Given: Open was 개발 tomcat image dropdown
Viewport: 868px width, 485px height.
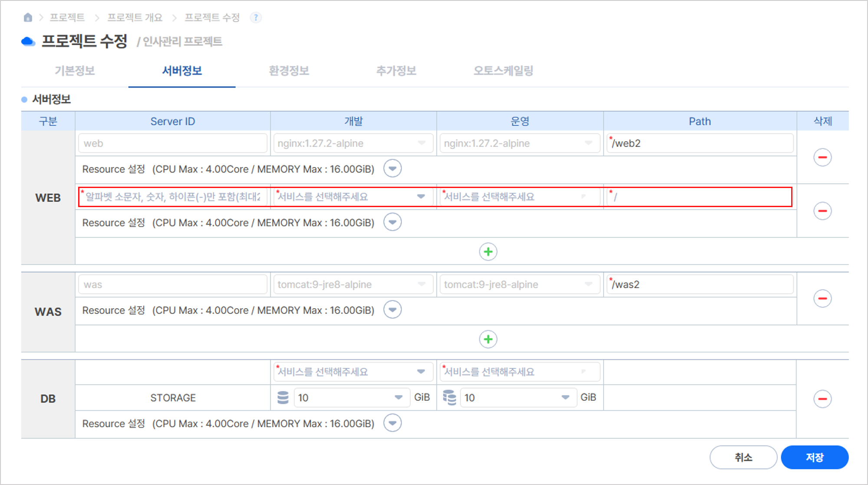Looking at the screenshot, I should (352, 285).
